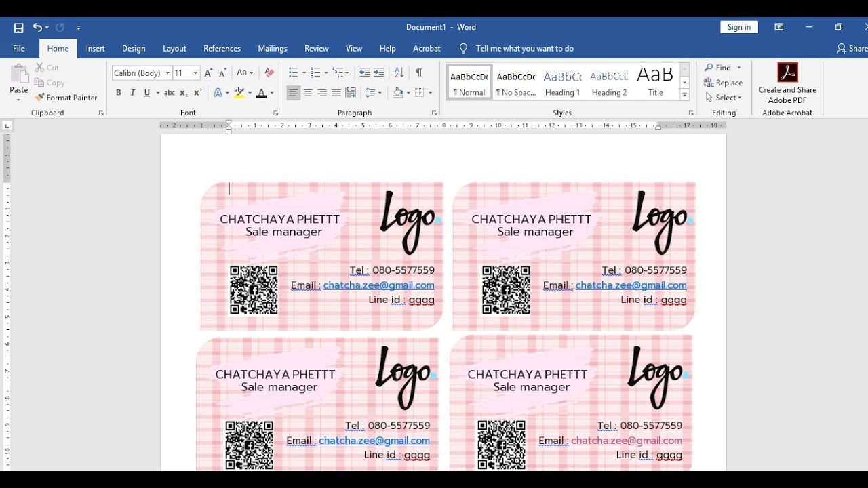Viewport: 868px width, 488px height.
Task: Open the Find tool
Action: (x=717, y=68)
